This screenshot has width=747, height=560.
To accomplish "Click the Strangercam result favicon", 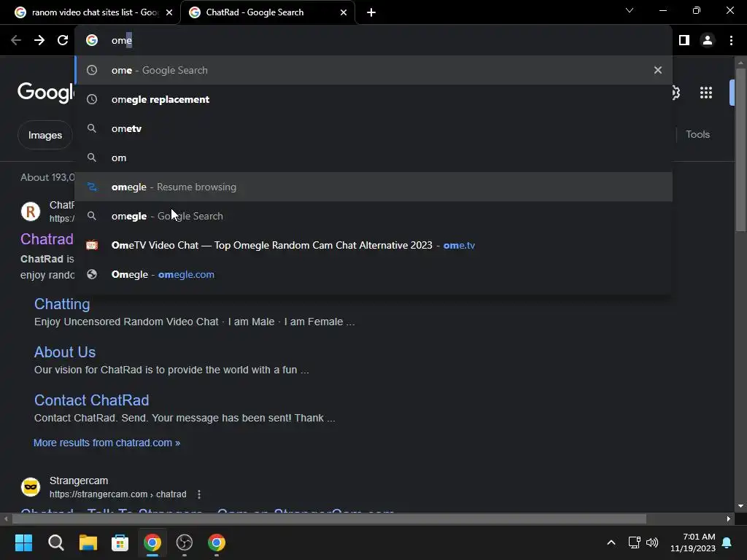I will coord(31,486).
